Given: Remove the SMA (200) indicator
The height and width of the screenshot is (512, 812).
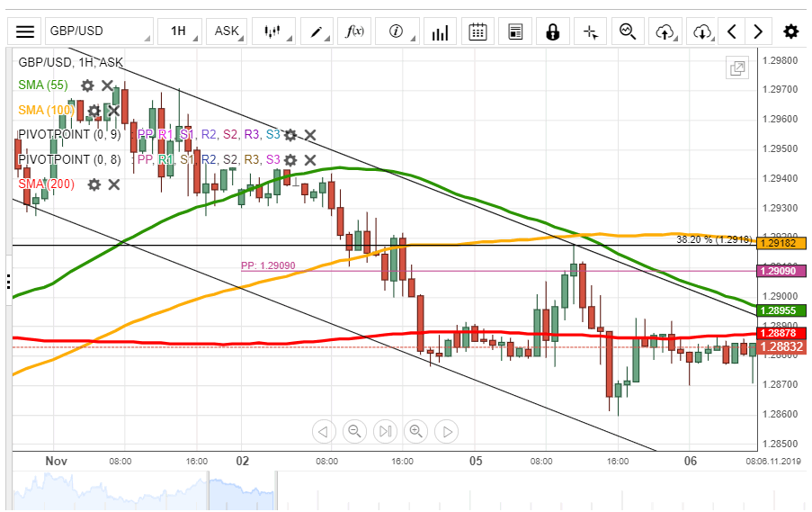Looking at the screenshot, I should (x=114, y=184).
